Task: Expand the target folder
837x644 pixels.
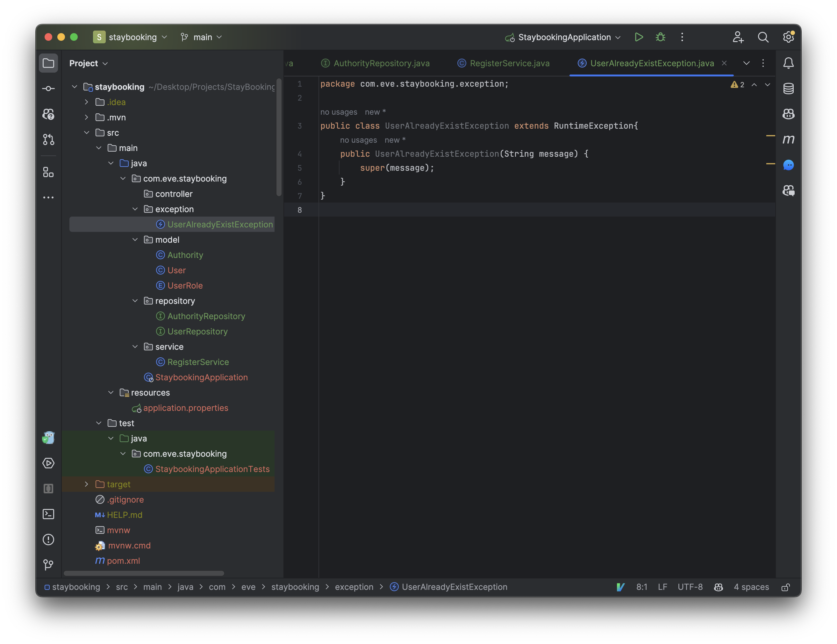Action: click(86, 484)
